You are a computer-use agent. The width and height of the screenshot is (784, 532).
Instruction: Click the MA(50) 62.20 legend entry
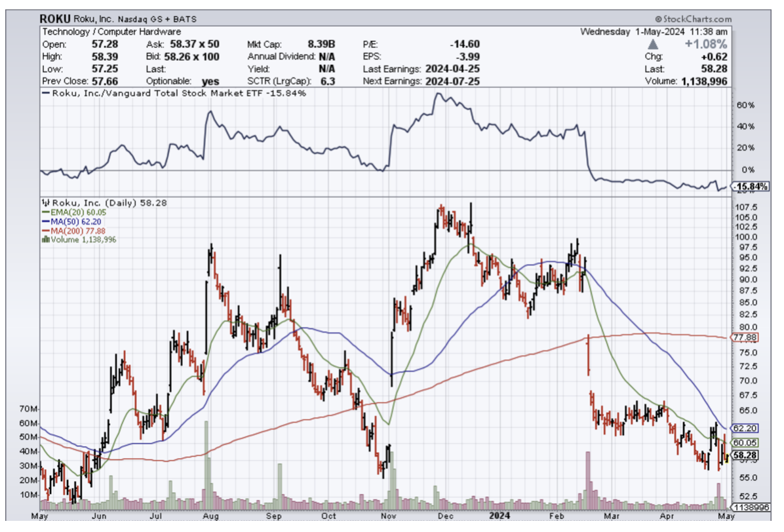coord(72,222)
